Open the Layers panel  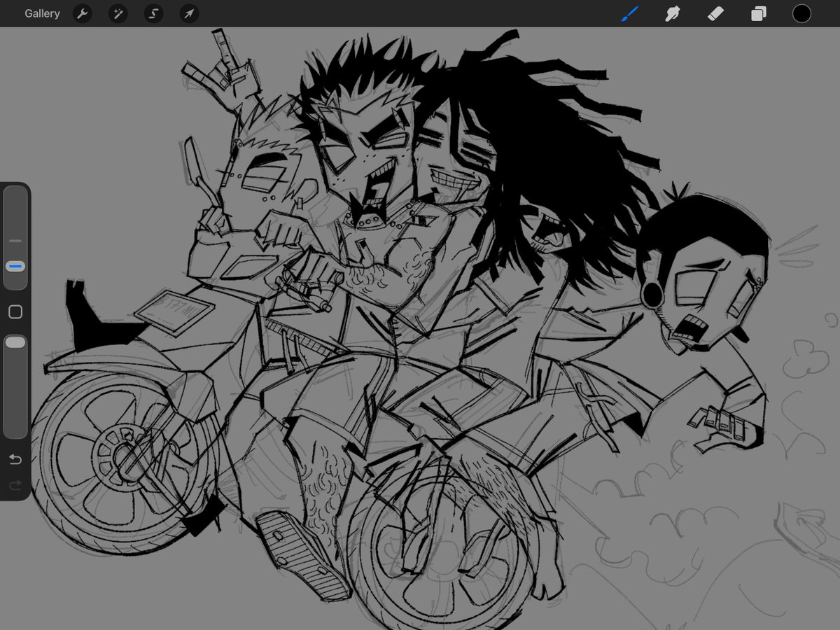click(x=759, y=13)
